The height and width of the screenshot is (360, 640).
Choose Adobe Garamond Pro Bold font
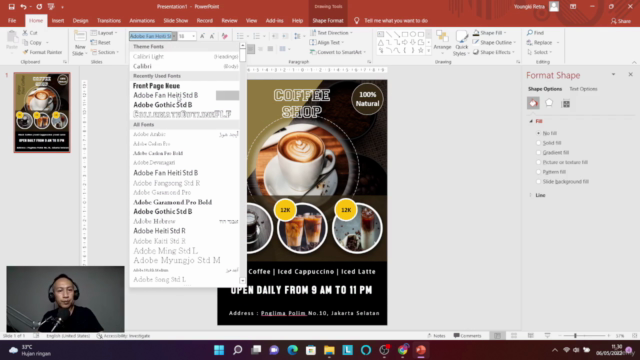(184, 202)
